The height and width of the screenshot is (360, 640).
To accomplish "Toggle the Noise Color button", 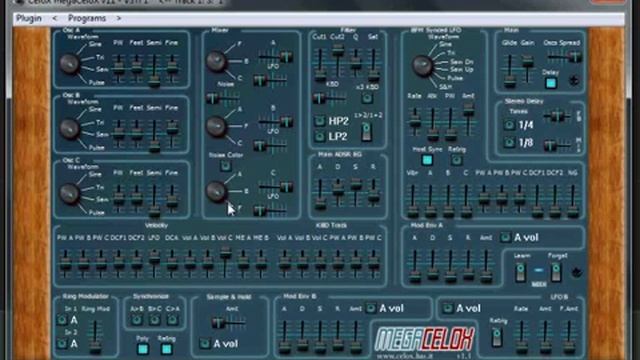I will click(225, 166).
